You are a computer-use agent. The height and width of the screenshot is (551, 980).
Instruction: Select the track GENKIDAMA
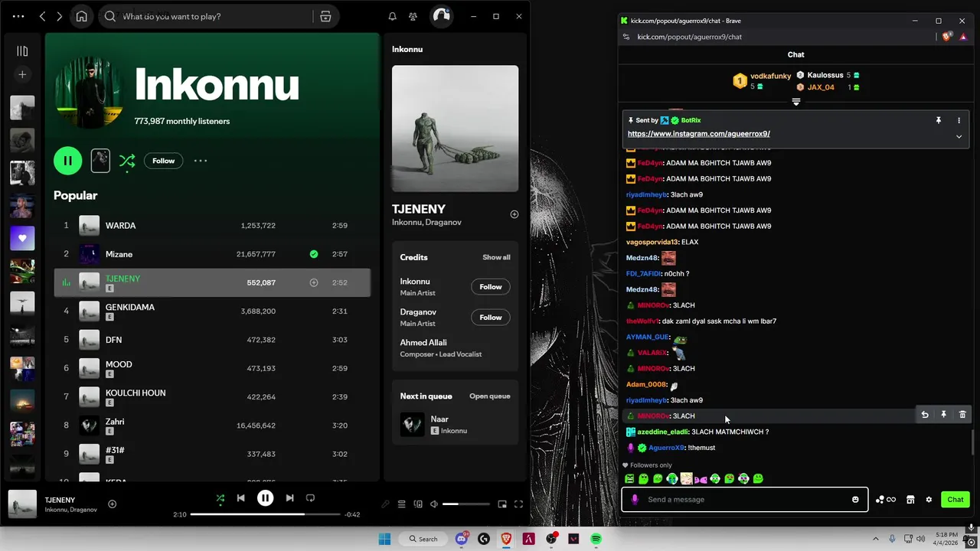[212, 311]
